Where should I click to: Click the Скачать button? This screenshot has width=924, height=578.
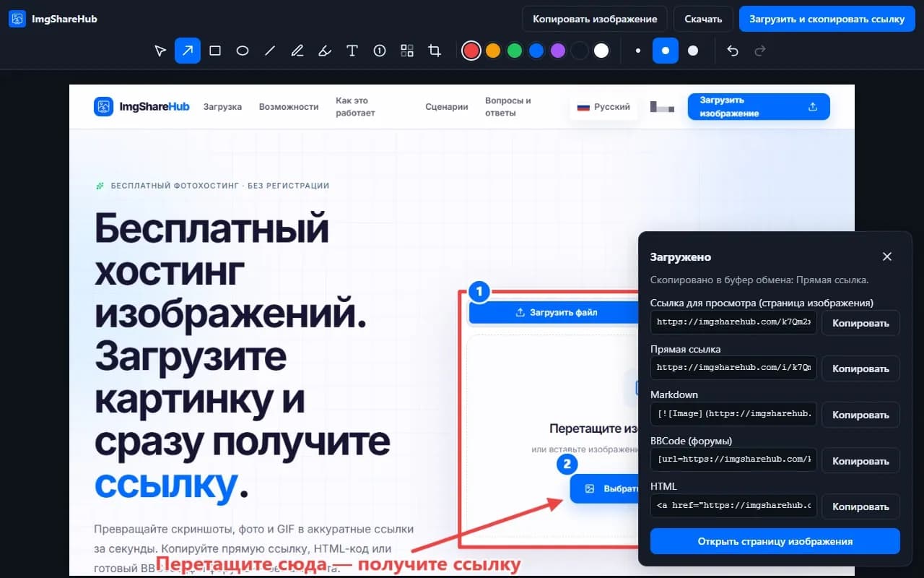click(703, 19)
